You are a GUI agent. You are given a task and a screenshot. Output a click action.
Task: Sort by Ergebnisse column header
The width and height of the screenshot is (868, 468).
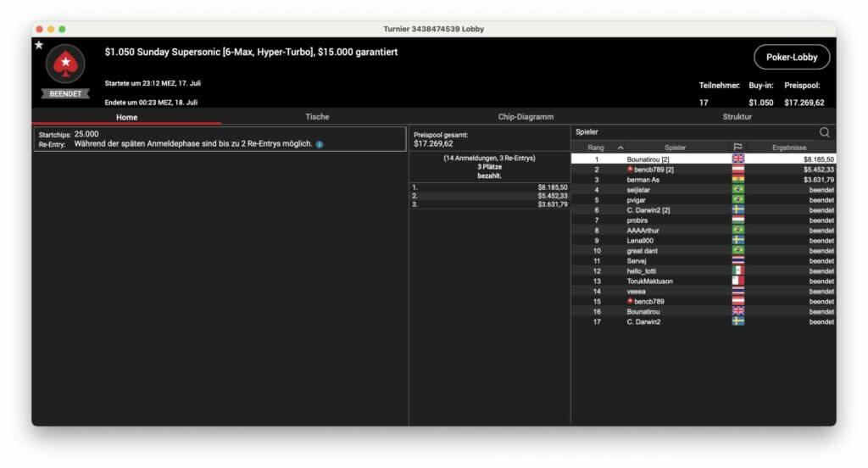point(789,148)
